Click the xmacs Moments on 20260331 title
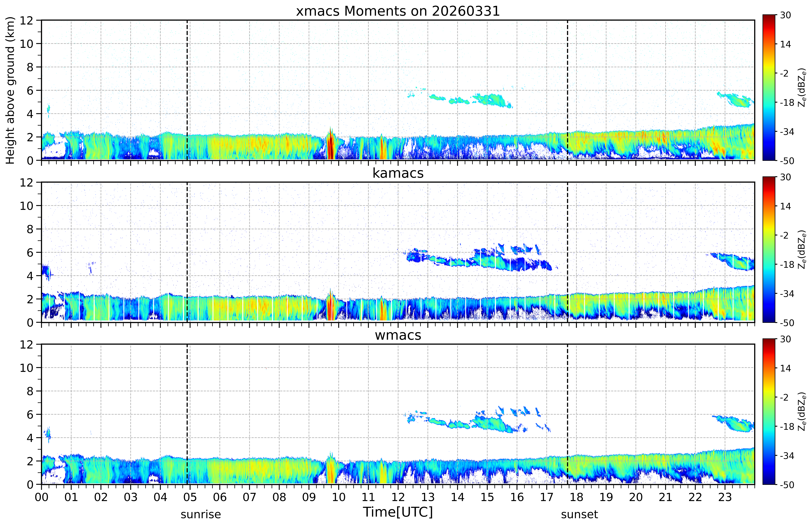Viewport: 812px width, 526px height. tap(398, 11)
